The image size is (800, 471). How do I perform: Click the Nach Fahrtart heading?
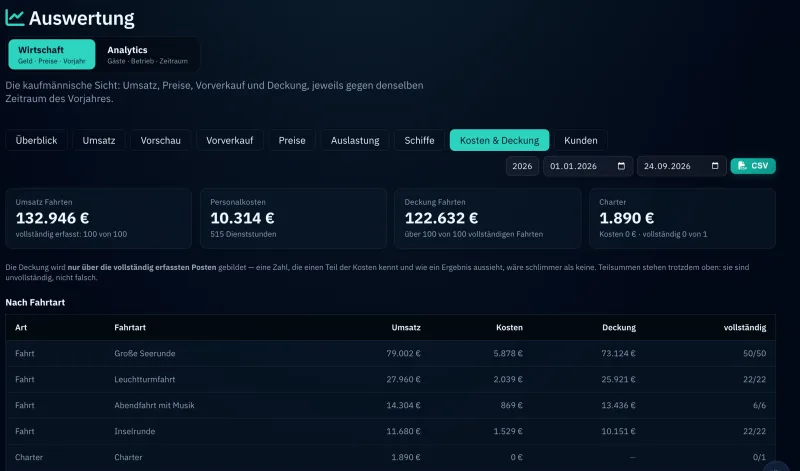[x=35, y=303]
